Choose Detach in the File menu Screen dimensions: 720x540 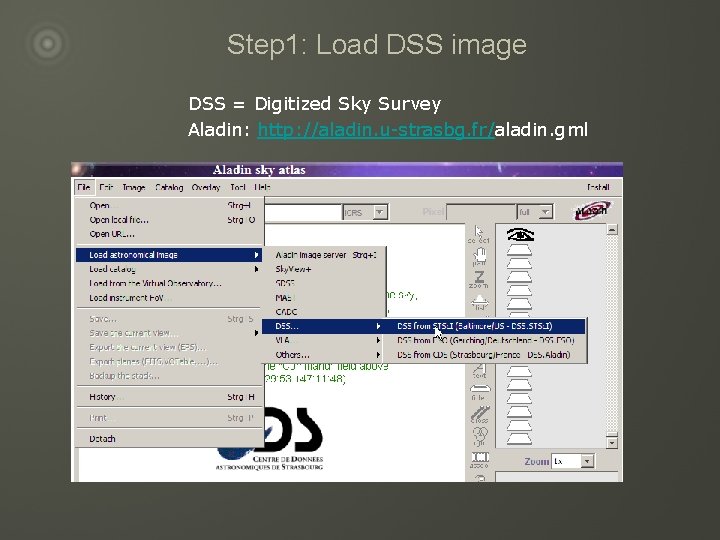(x=169, y=439)
